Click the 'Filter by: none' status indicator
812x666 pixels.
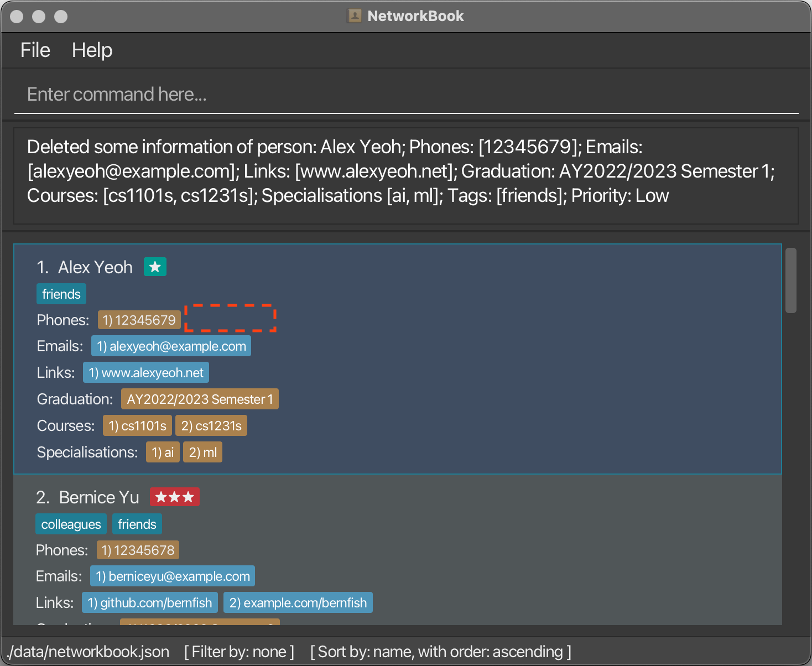[x=240, y=652]
